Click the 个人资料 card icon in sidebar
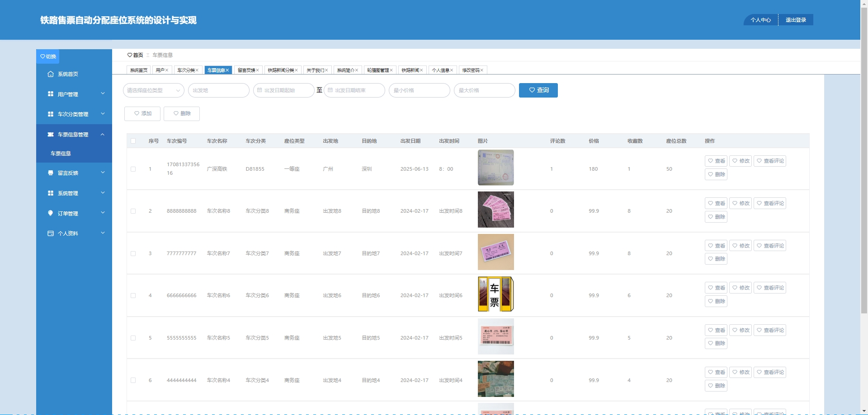 point(51,233)
